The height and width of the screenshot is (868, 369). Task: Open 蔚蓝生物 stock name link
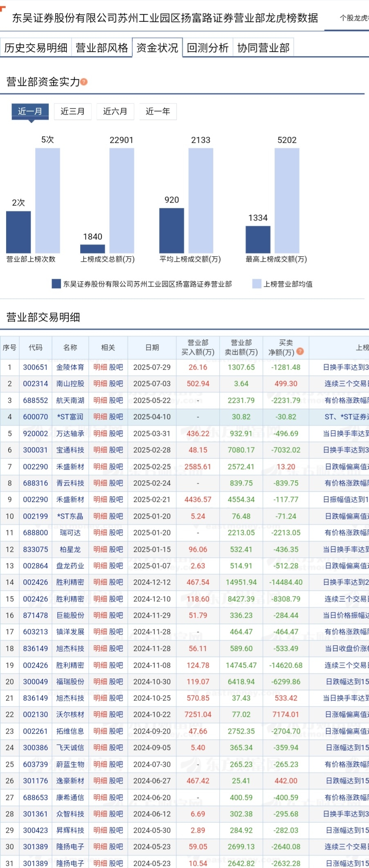(x=70, y=764)
